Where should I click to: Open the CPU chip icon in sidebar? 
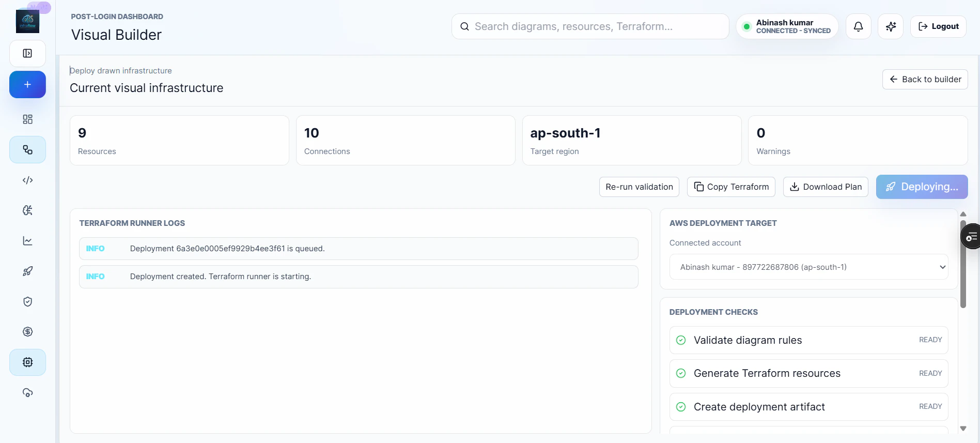[27, 362]
